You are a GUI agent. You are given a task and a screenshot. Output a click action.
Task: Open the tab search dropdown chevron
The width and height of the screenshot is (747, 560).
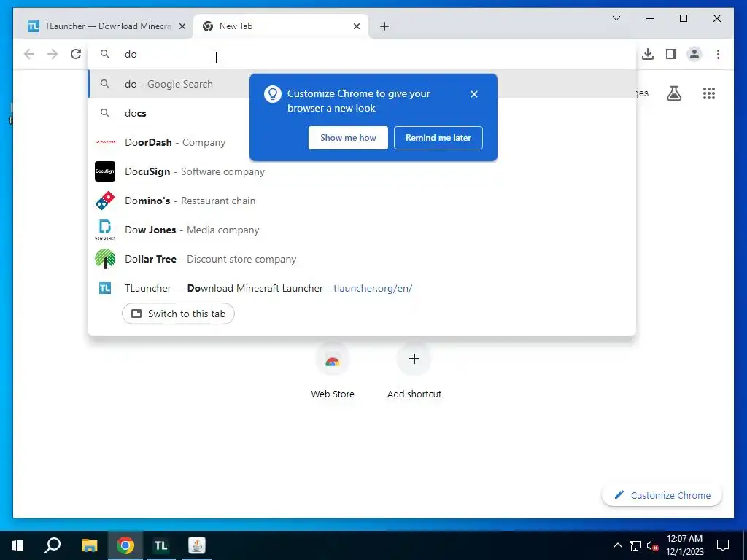tap(616, 18)
